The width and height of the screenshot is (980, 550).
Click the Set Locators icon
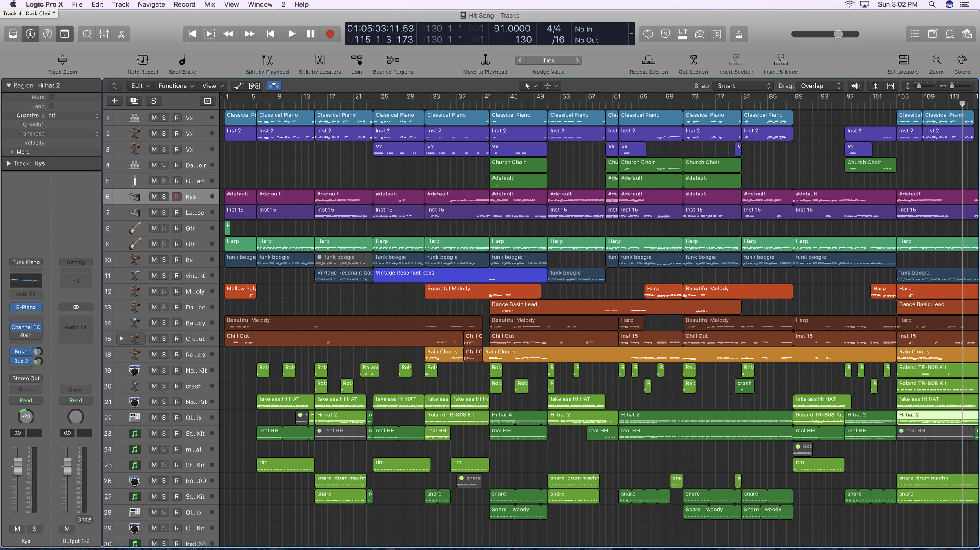[903, 60]
